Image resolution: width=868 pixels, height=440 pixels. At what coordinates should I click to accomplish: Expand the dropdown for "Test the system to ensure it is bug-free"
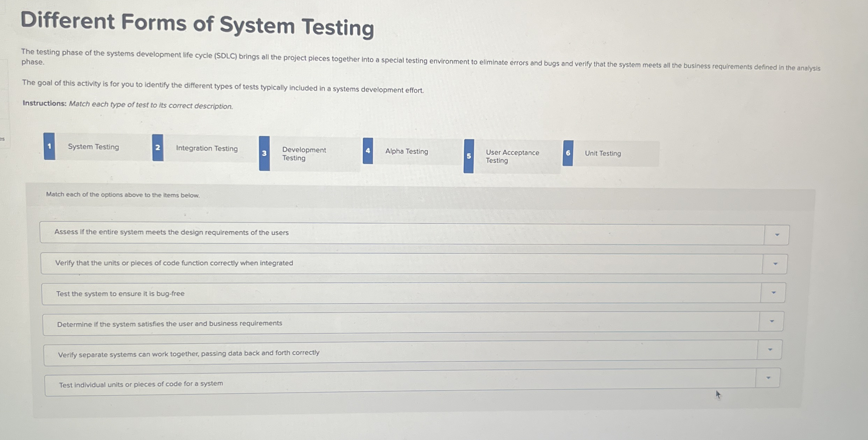[x=774, y=292]
